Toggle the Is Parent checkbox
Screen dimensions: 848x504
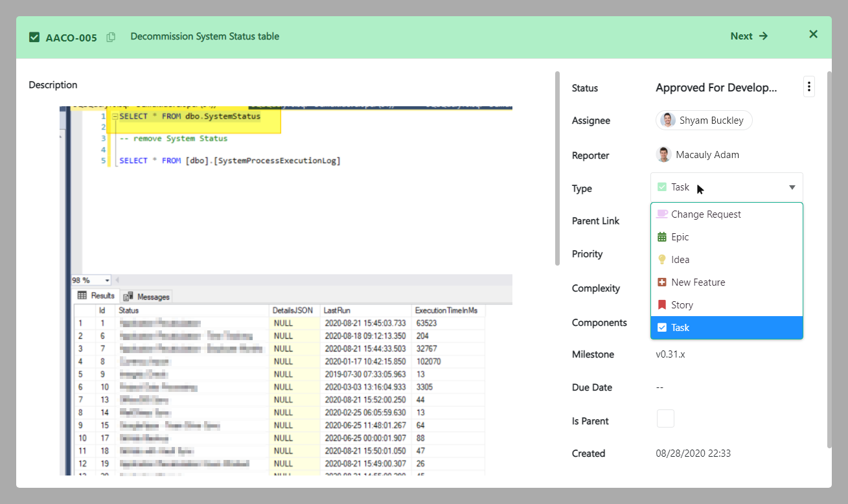point(665,419)
